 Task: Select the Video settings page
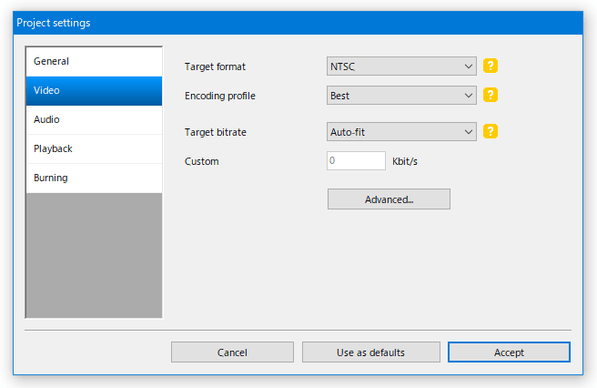pyautogui.click(x=94, y=91)
